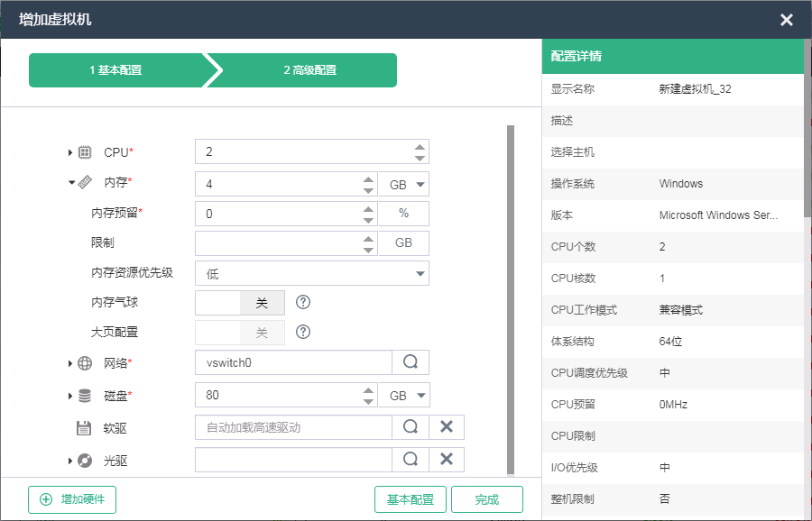
Task: Click the huge page config help icon
Action: (x=303, y=332)
